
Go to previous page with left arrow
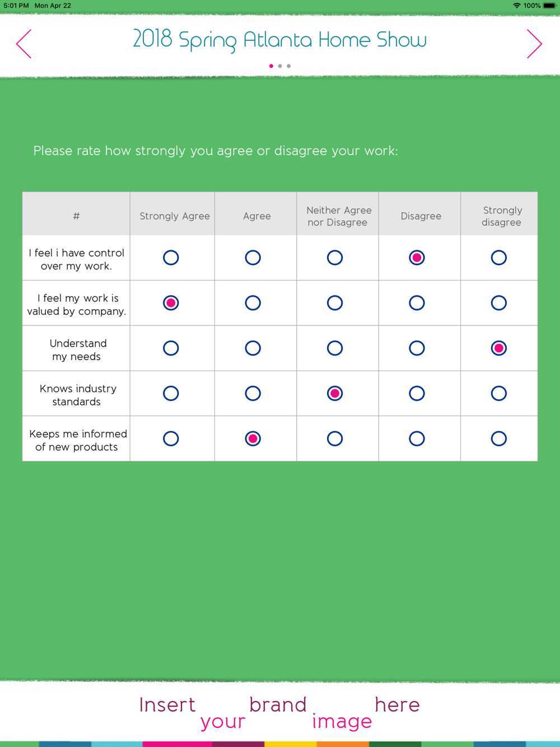click(x=24, y=44)
